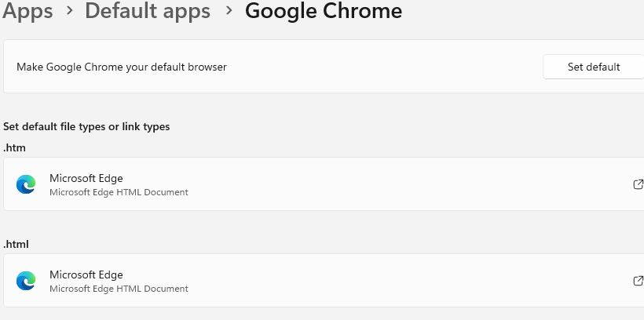Click the Microsoft Edge name under .html
The height and width of the screenshot is (320, 644).
[86, 275]
